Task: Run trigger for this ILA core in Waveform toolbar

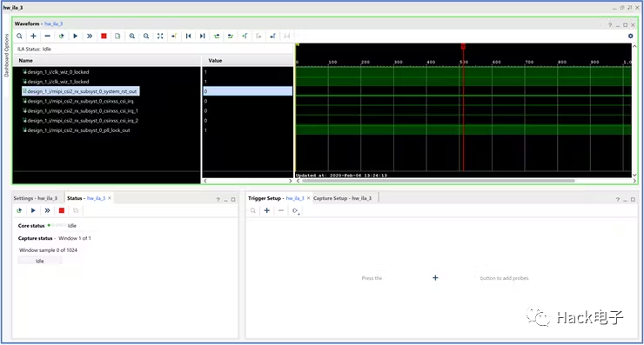Action: pyautogui.click(x=75, y=36)
